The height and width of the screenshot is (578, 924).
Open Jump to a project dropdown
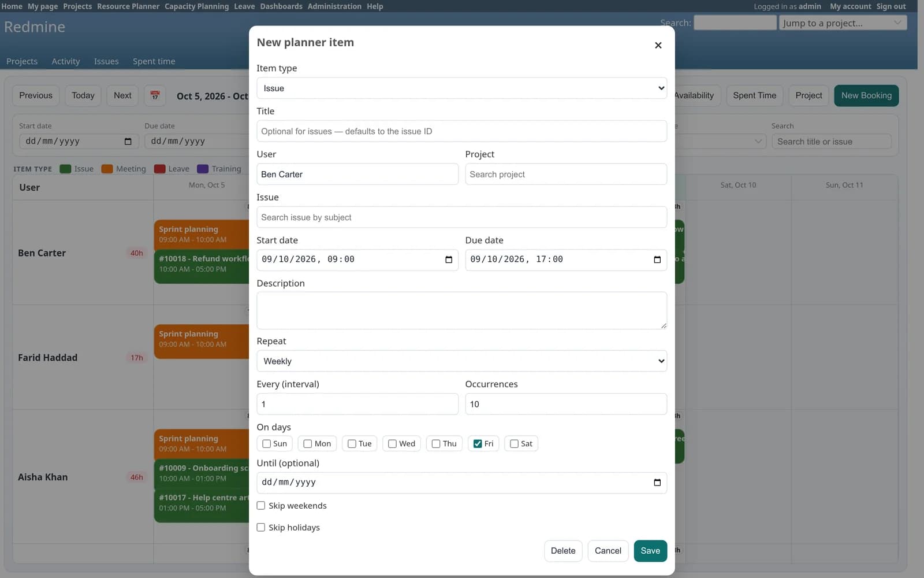(x=843, y=23)
